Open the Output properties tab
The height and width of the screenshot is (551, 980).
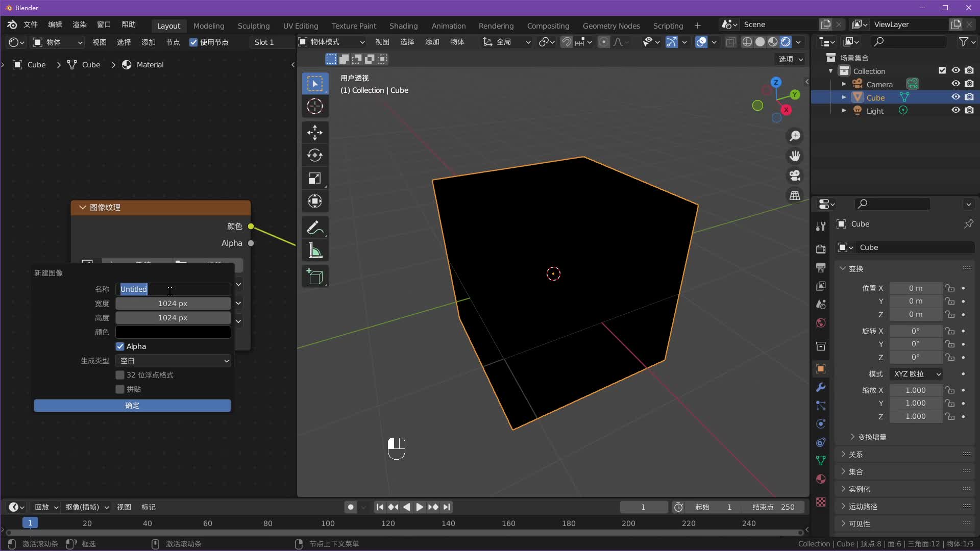[x=821, y=267]
